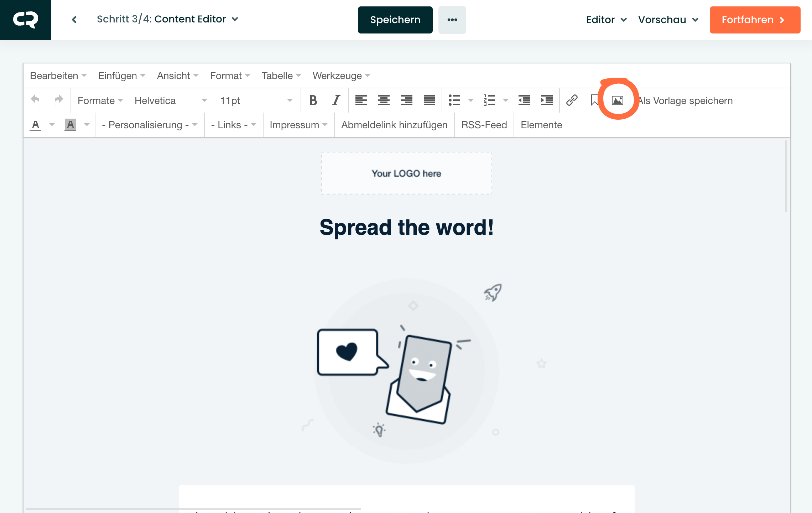Open the three-dots more options button
812x513 pixels.
452,20
